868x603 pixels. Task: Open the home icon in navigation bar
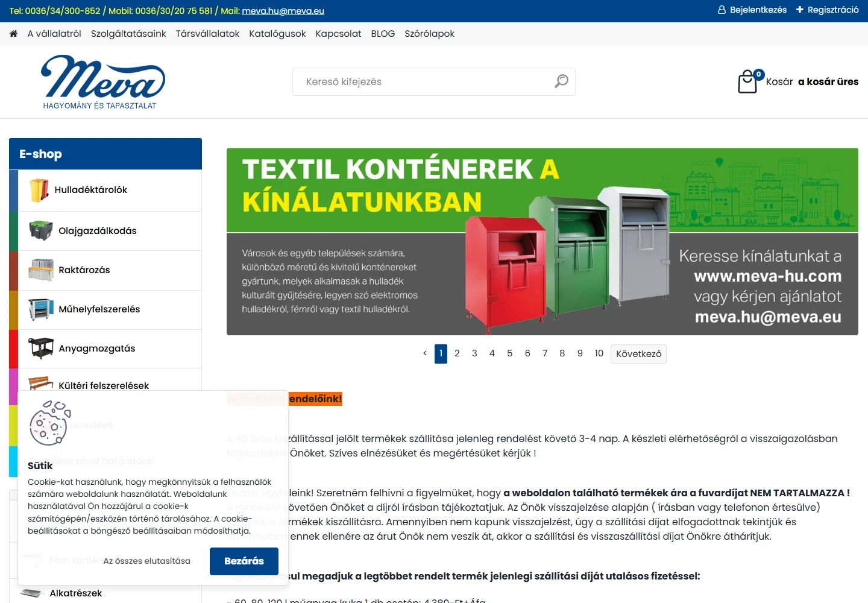click(13, 34)
